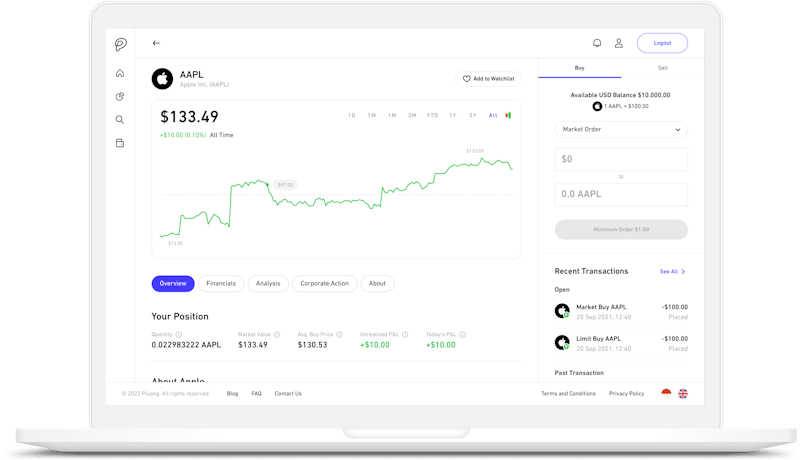This screenshot has height=460, width=800.
Task: Open the search magnifier sidebar icon
Action: (120, 120)
